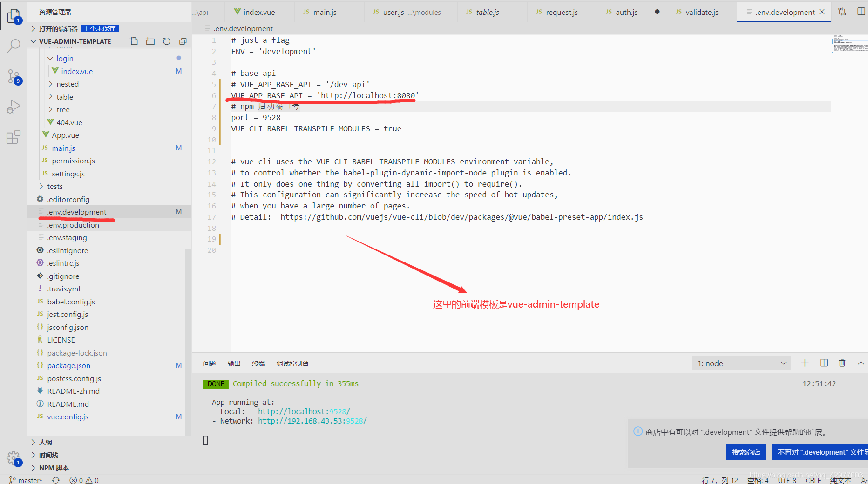This screenshot has height=484, width=868.
Task: Open the github babel-preset-app link in editor
Action: click(461, 217)
